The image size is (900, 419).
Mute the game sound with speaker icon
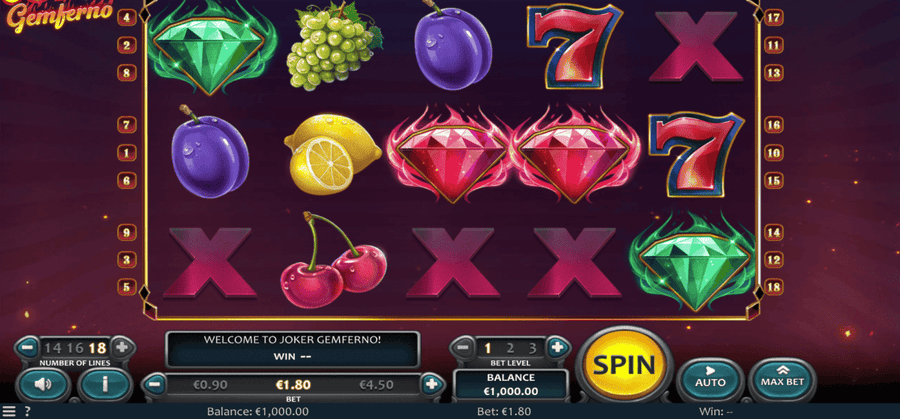44,384
